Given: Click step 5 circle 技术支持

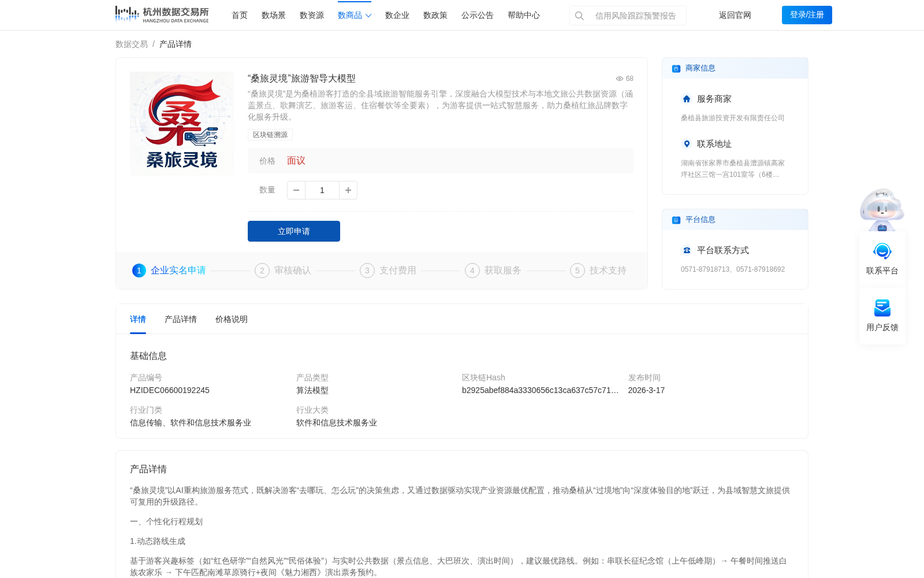Looking at the screenshot, I should point(577,271).
